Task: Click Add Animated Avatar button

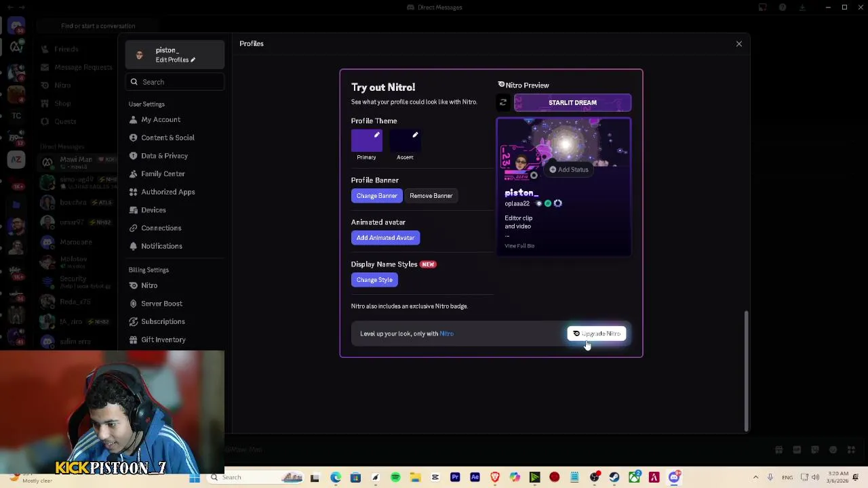Action: (x=385, y=238)
